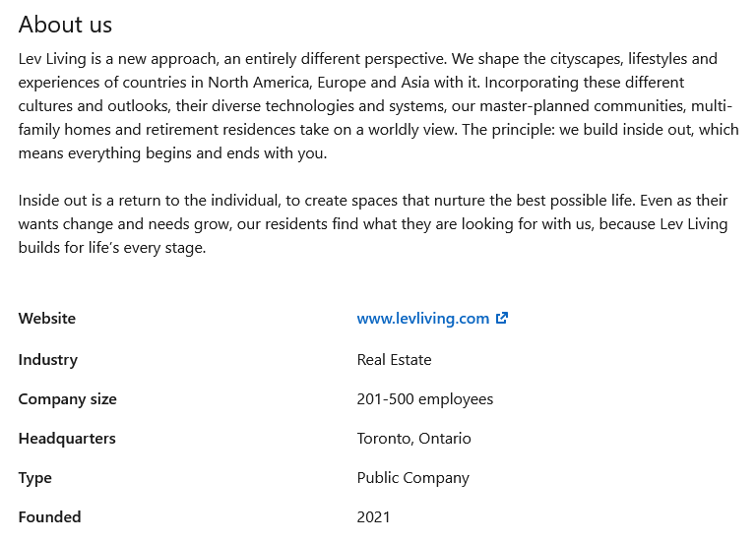Screen dimensions: 756x541
Task: Select the Type field label
Action: coord(34,478)
